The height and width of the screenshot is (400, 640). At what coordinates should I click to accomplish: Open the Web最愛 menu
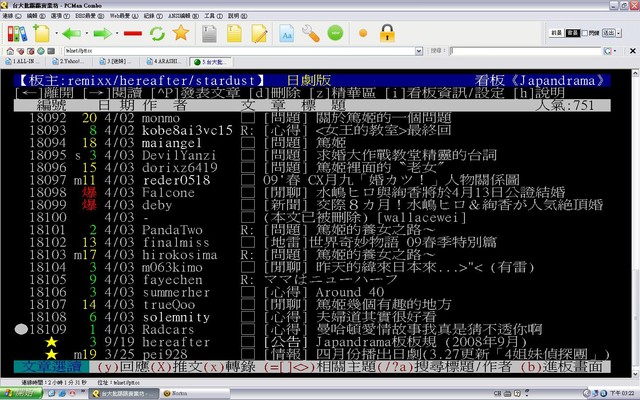tap(124, 16)
